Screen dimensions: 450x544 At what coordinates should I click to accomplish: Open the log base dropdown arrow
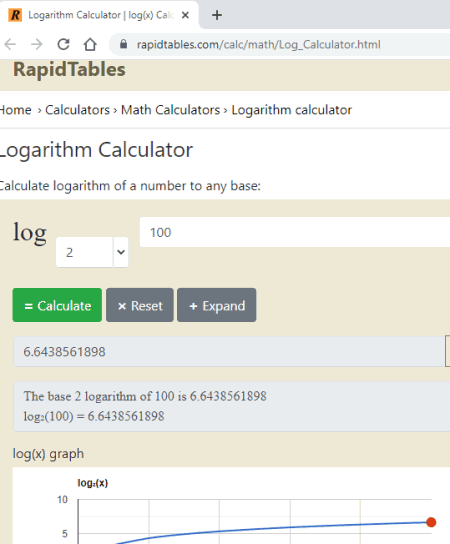click(x=121, y=252)
